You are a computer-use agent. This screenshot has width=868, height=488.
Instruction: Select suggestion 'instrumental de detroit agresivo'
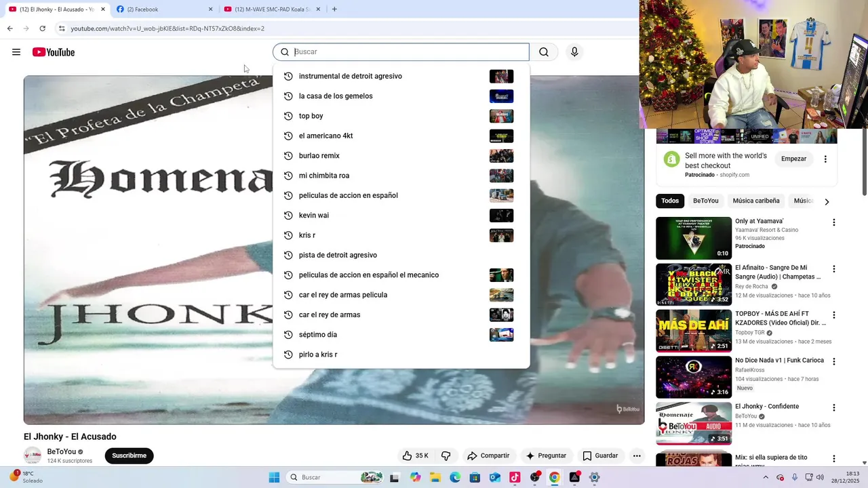coord(401,76)
